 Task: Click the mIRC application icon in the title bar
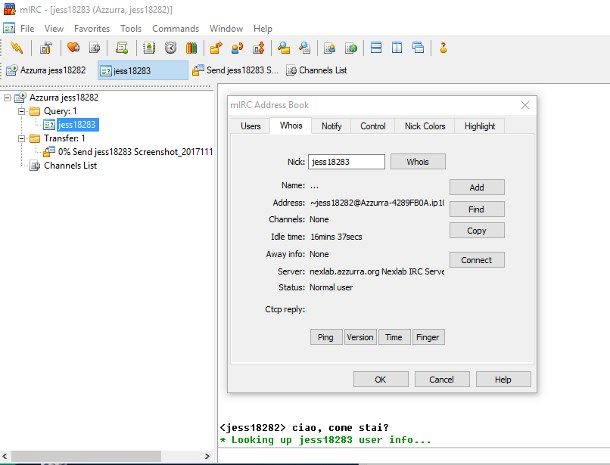pos(9,9)
